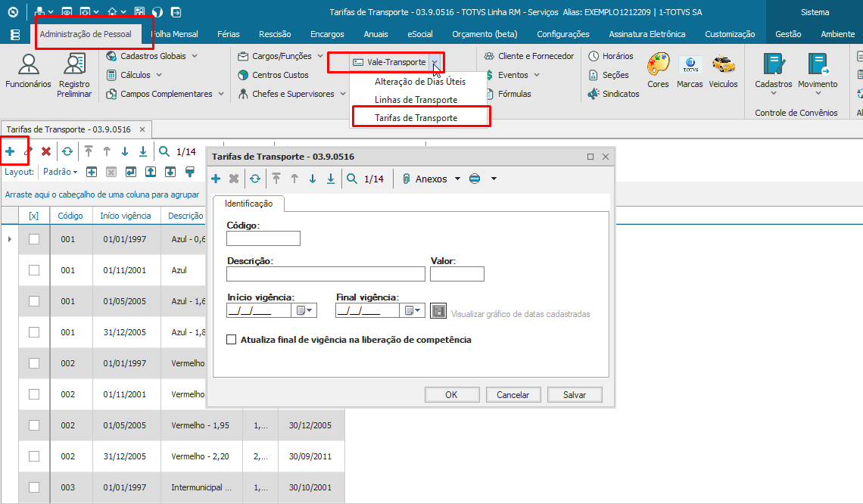Click into Valor input field
The height and width of the screenshot is (504, 863).
[x=456, y=274]
